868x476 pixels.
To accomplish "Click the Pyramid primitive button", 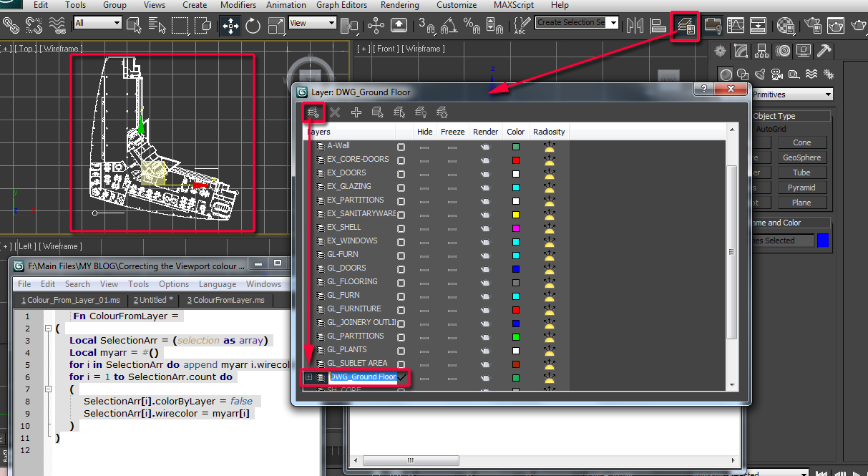I will (x=801, y=188).
